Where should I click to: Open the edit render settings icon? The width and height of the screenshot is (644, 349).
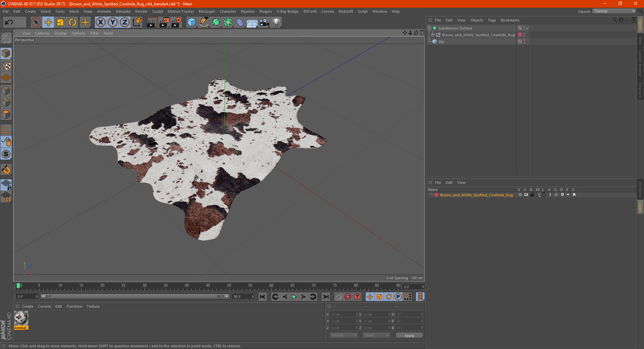click(176, 22)
